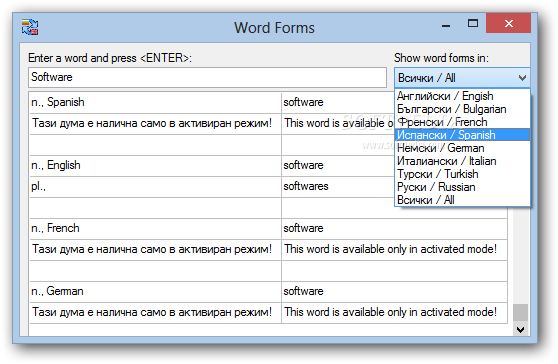Viewport: 558px width, 364px height.
Task: Click 'software' cell in the English row
Action: 338,165
